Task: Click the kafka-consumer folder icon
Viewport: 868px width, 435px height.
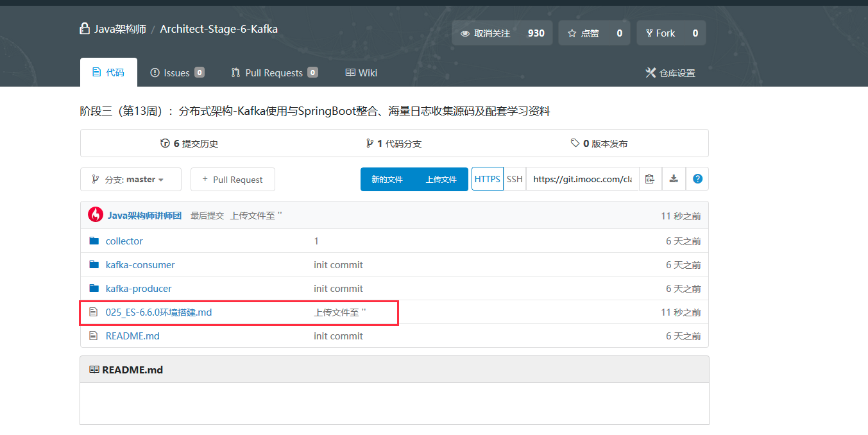Action: tap(94, 265)
